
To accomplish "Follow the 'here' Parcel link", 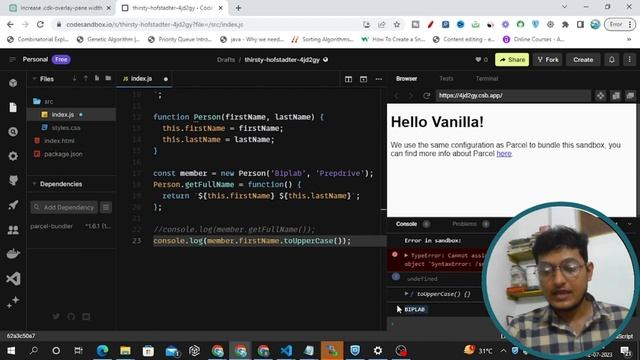I will pyautogui.click(x=504, y=154).
